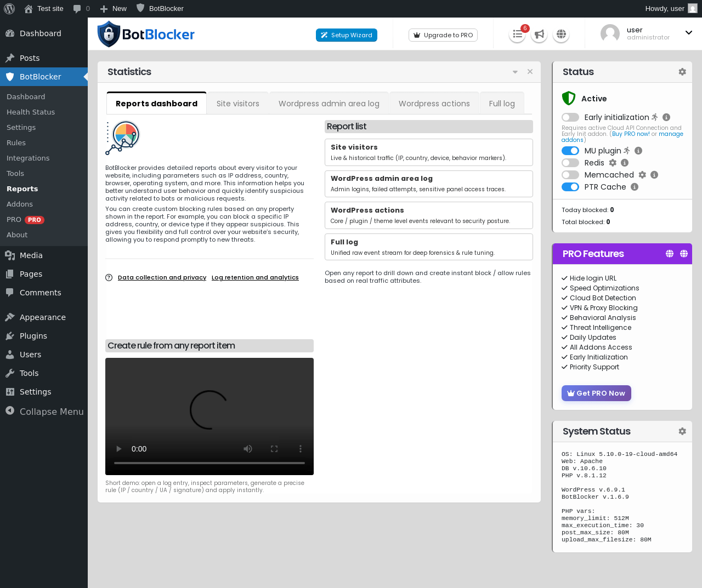Open Addons in the BotBlocker submenu
This screenshot has height=588, width=702.
(20, 204)
